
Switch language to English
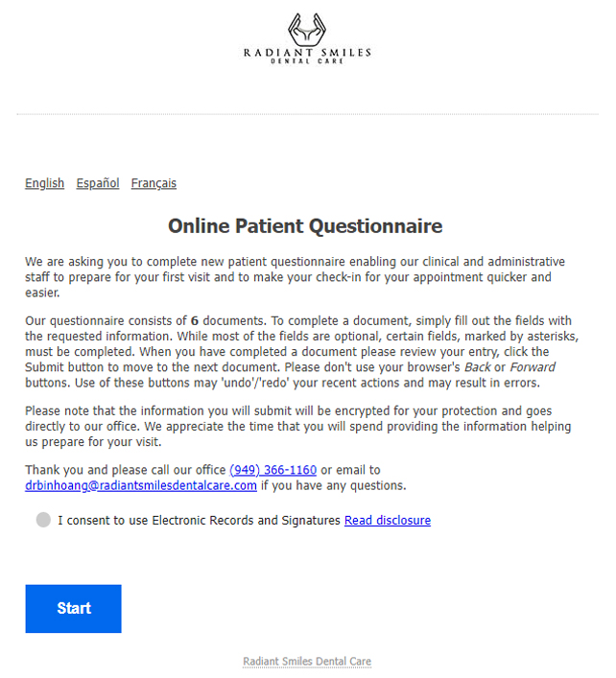(x=44, y=183)
